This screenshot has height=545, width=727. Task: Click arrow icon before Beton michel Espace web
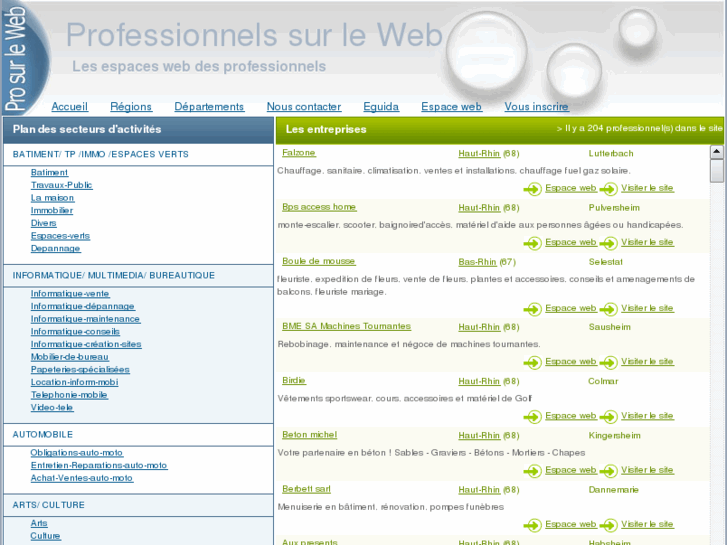[x=533, y=471]
